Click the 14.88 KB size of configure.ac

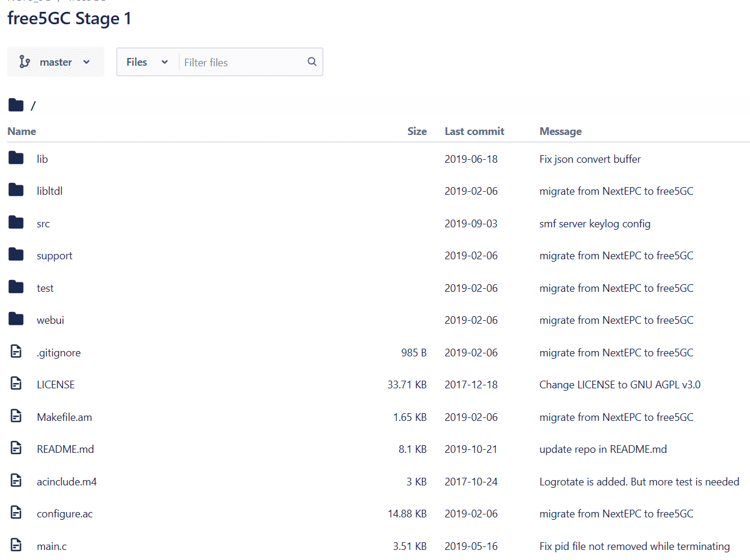click(407, 514)
